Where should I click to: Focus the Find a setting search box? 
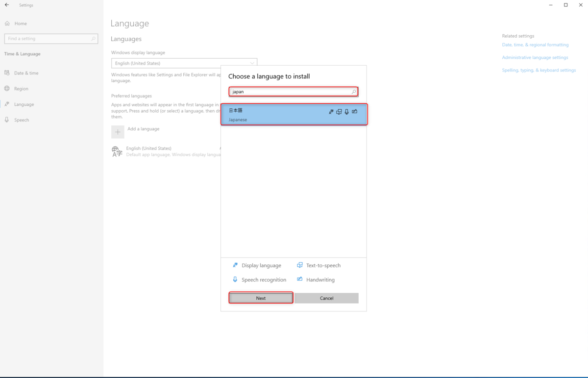[51, 39]
